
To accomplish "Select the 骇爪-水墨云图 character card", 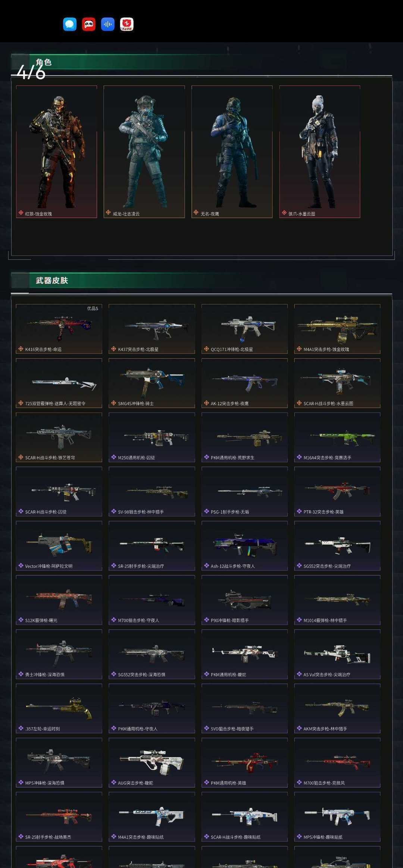I will [320, 152].
